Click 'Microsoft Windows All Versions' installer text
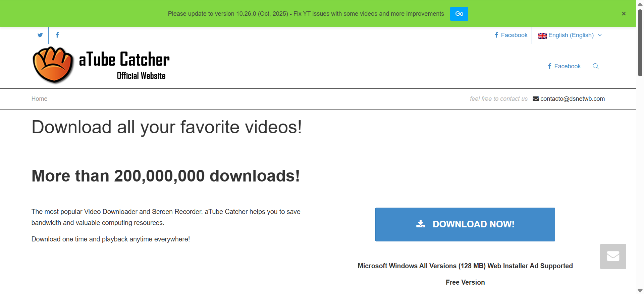This screenshot has width=644, height=294. 465,266
